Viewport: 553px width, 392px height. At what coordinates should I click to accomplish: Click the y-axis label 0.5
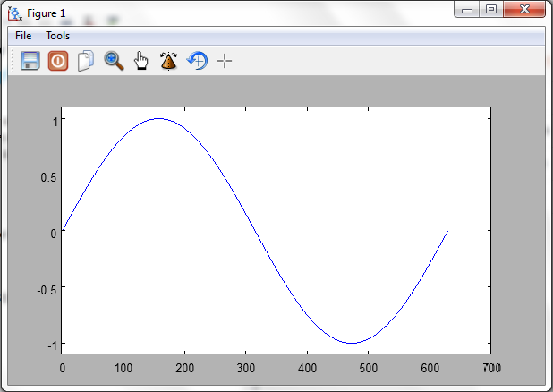pyautogui.click(x=48, y=177)
